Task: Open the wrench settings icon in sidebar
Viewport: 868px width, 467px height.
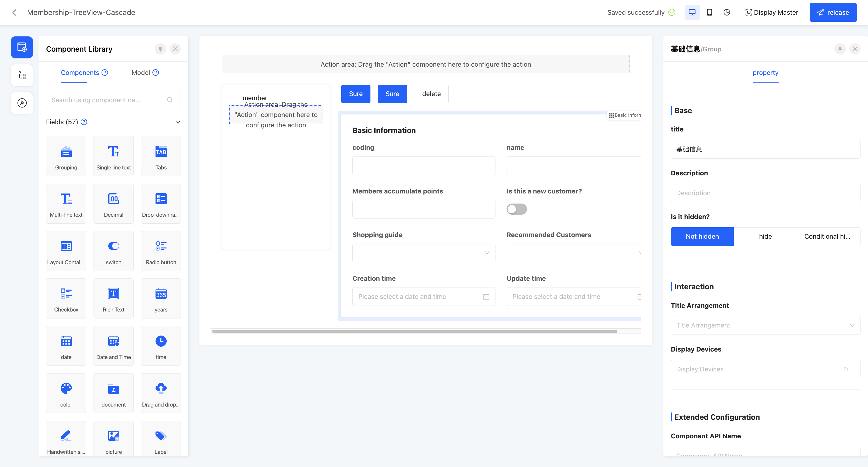Action: tap(21, 103)
